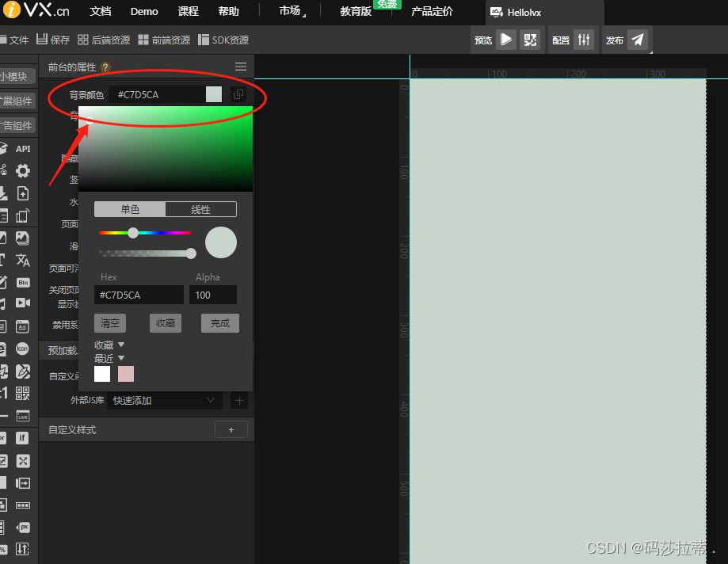Open the properties help question mark
The width and height of the screenshot is (728, 564).
105,67
